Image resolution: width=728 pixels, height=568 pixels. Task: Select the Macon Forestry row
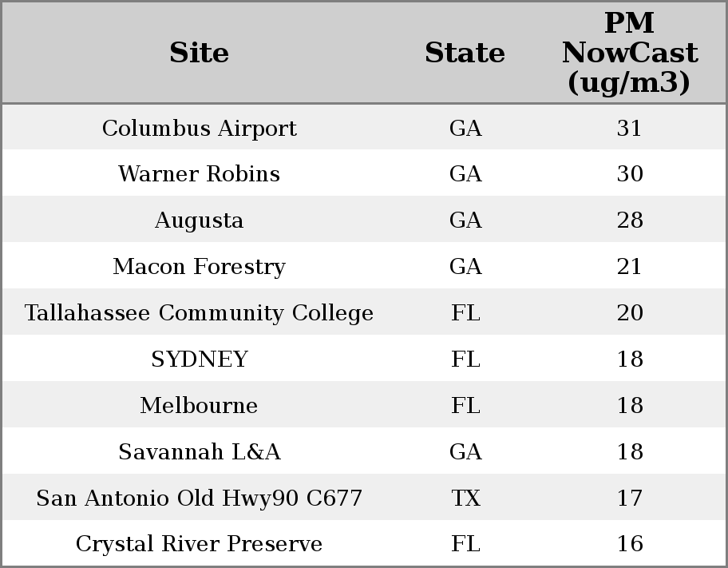tap(199, 267)
